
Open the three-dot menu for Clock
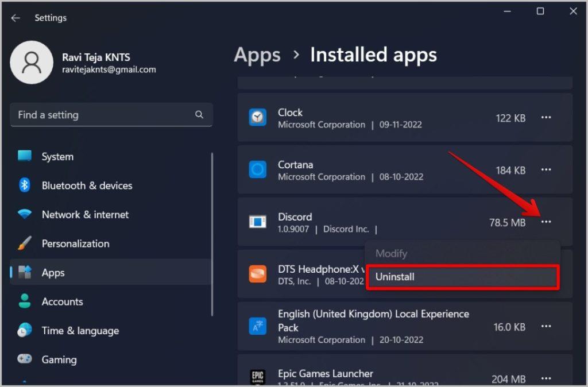click(546, 117)
